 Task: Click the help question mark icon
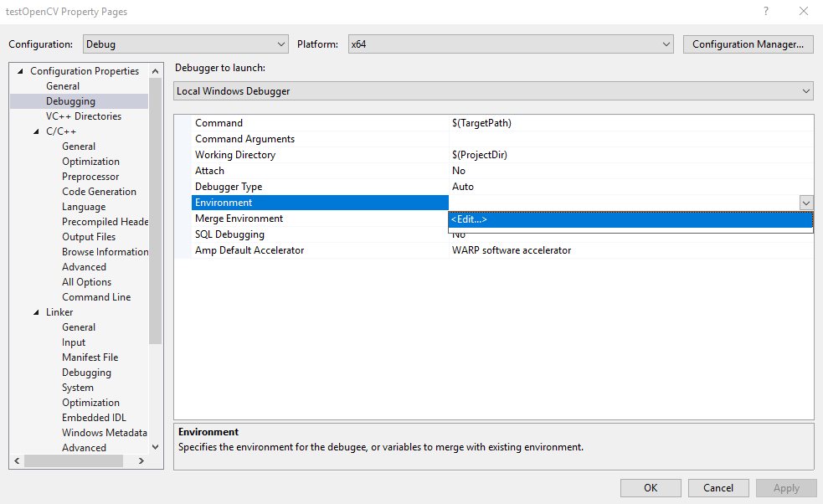click(766, 11)
